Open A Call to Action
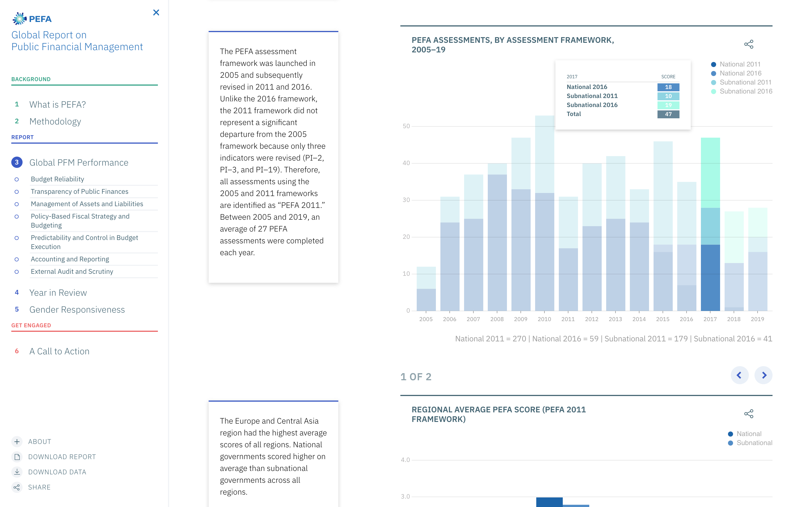The image size is (812, 507). point(59,351)
